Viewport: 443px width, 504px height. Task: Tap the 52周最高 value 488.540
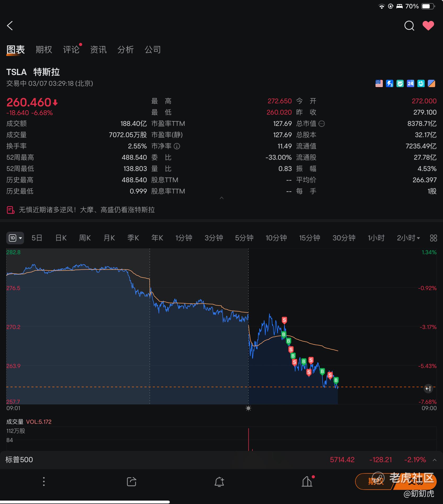click(x=134, y=157)
